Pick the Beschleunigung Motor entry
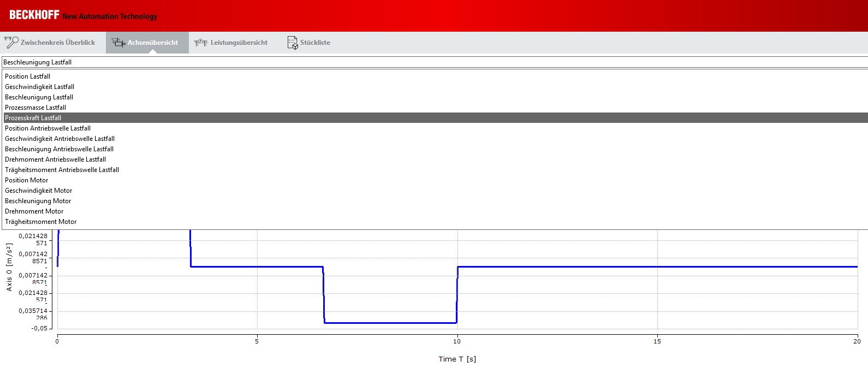The width and height of the screenshot is (868, 379). pyautogui.click(x=436, y=201)
